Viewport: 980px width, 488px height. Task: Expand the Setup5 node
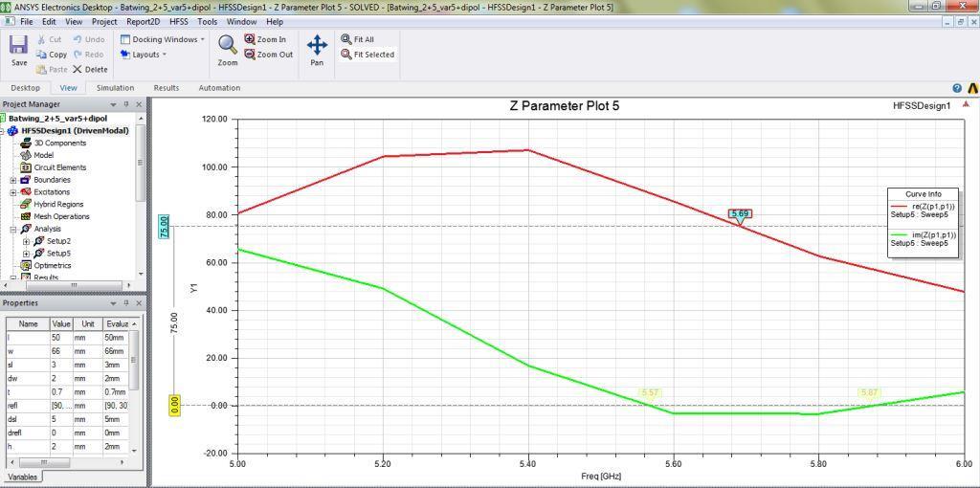pyautogui.click(x=26, y=254)
